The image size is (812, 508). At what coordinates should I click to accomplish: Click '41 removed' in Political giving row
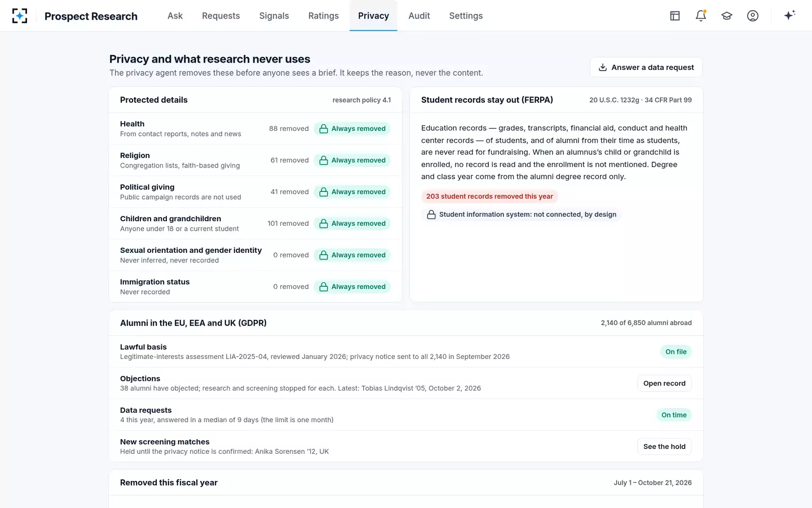[x=289, y=192]
